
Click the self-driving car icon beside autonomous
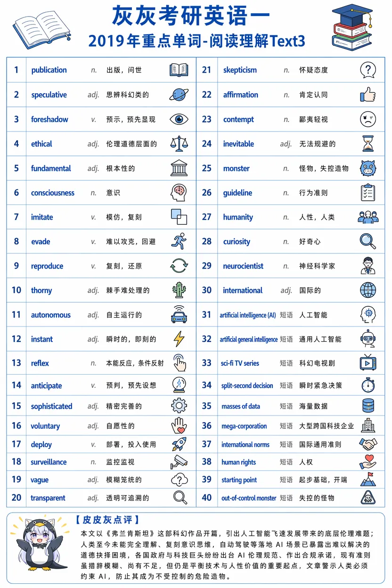(179, 314)
